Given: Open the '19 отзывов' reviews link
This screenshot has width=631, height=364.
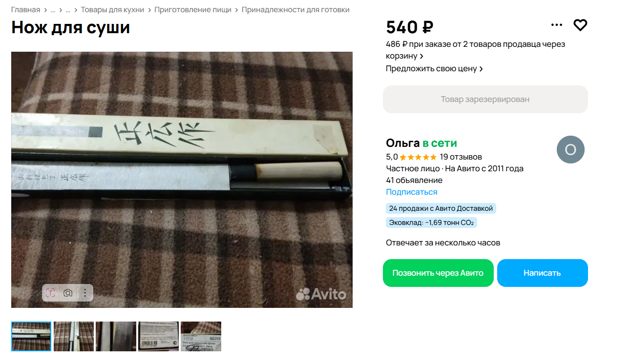Looking at the screenshot, I should pyautogui.click(x=461, y=157).
